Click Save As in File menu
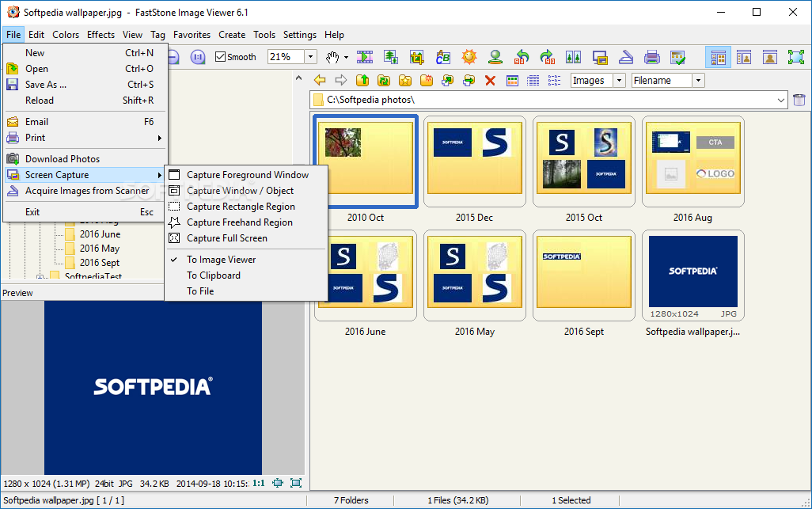Image resolution: width=812 pixels, height=509 pixels. coord(85,85)
